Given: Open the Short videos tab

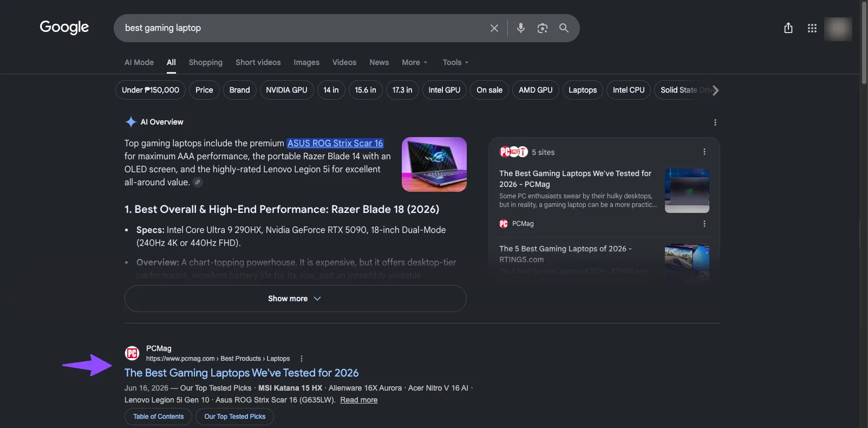Looking at the screenshot, I should 258,62.
